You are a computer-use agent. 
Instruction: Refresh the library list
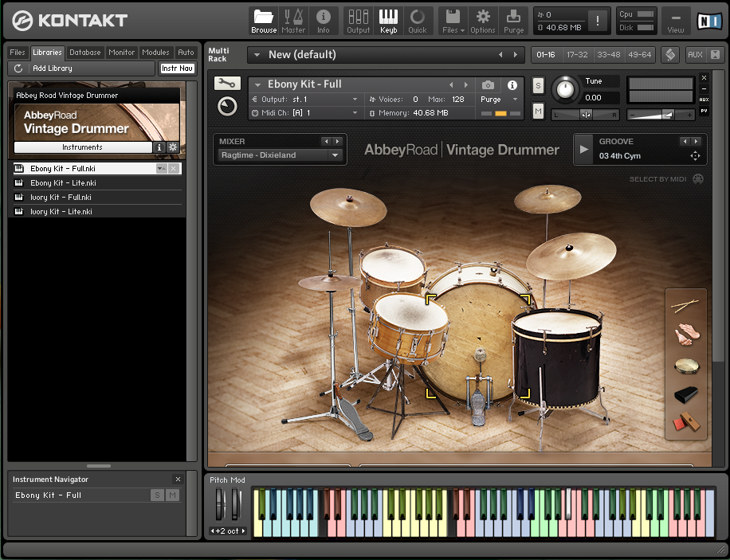tap(18, 69)
